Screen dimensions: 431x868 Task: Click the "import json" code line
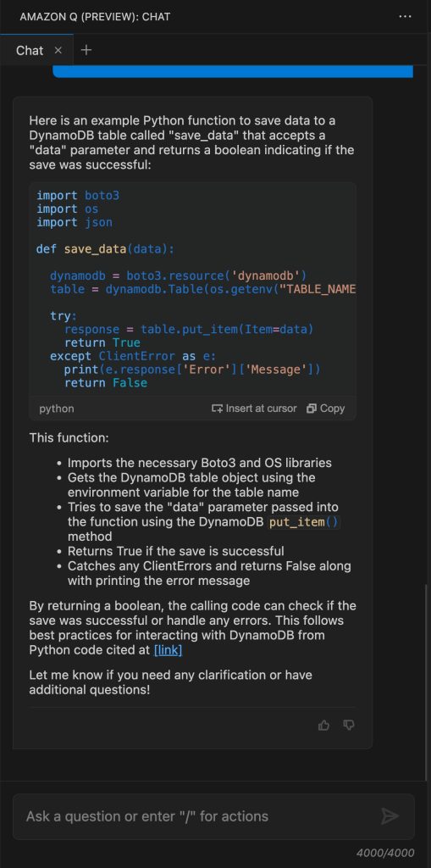75,223
